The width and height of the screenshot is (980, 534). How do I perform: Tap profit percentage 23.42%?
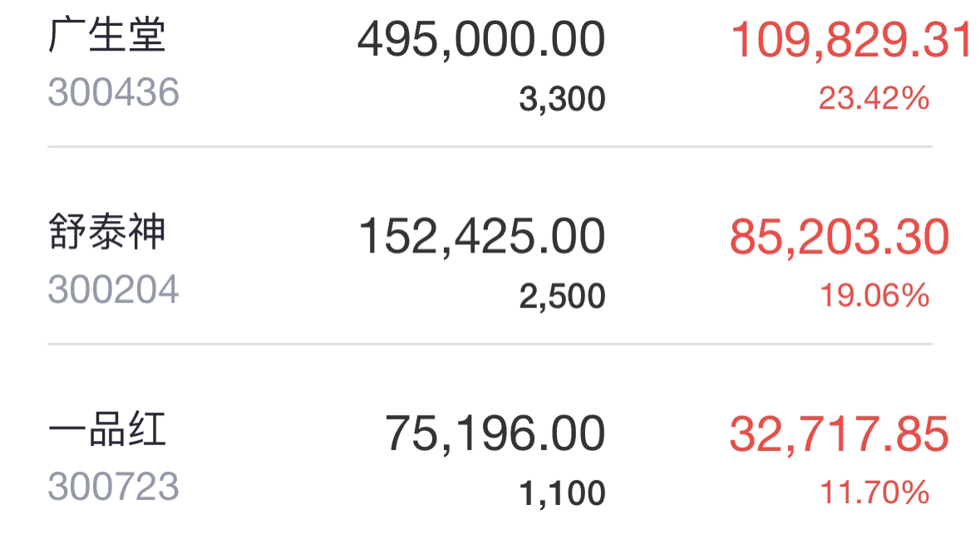[x=874, y=98]
